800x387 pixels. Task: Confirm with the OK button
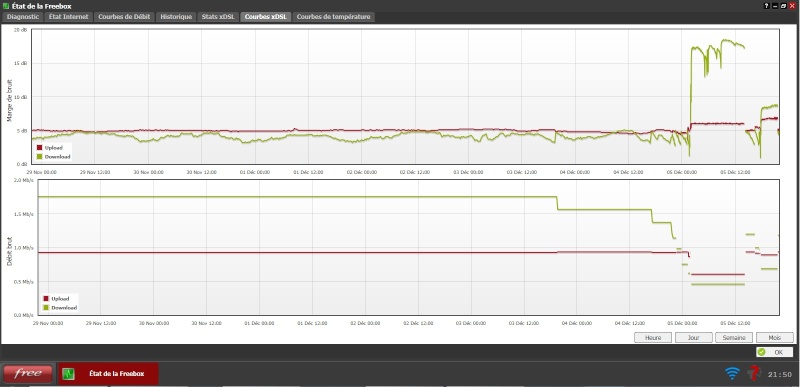coord(774,352)
